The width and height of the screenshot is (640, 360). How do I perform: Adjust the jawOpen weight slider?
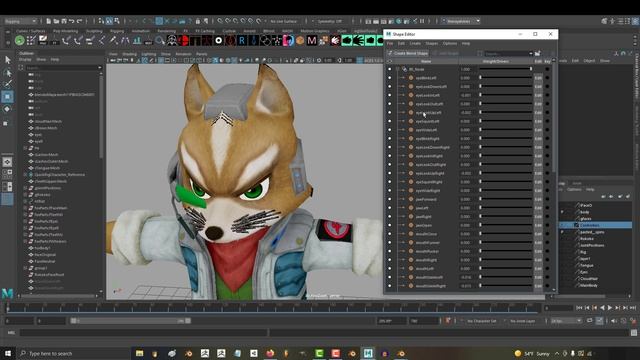tap(506, 225)
